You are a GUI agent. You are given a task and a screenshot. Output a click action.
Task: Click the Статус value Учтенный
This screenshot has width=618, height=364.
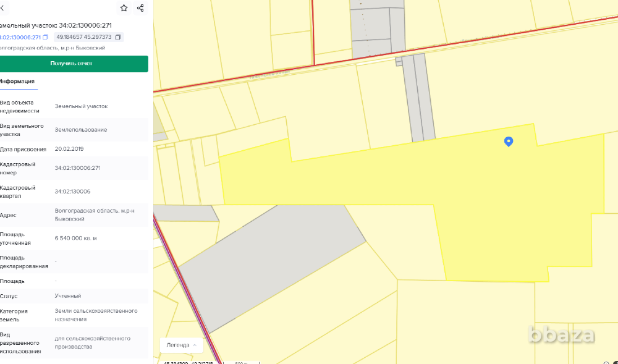68,296
